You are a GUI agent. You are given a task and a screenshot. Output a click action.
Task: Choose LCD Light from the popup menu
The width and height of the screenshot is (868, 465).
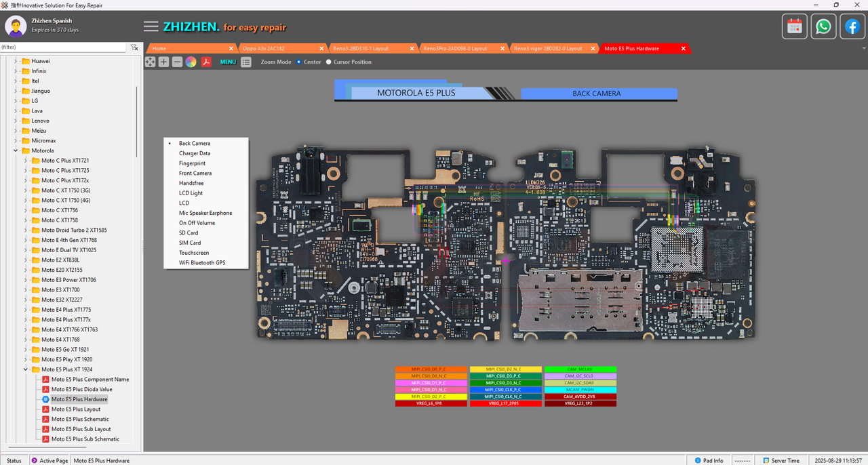(x=191, y=193)
